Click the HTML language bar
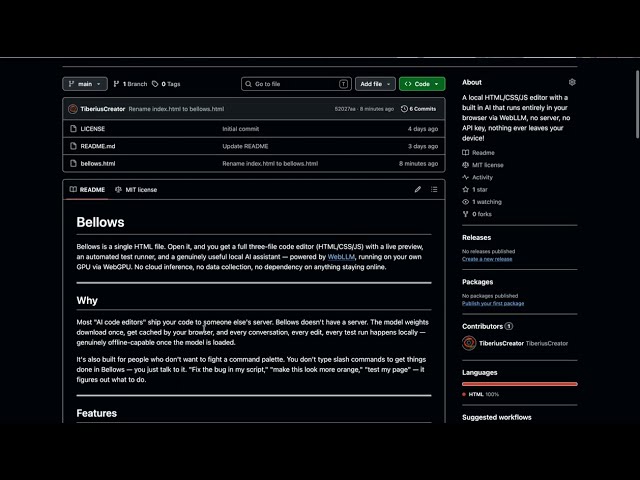The height and width of the screenshot is (480, 640). tap(520, 384)
